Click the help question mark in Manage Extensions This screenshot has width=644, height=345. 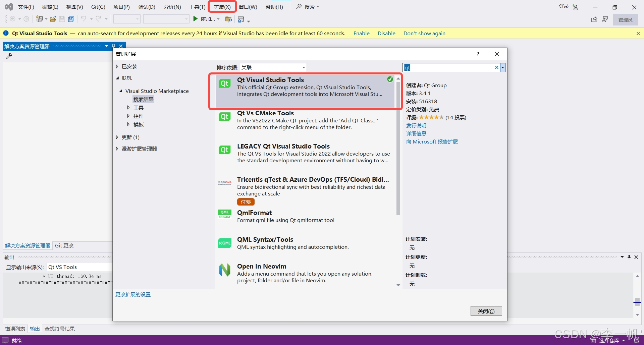[478, 54]
